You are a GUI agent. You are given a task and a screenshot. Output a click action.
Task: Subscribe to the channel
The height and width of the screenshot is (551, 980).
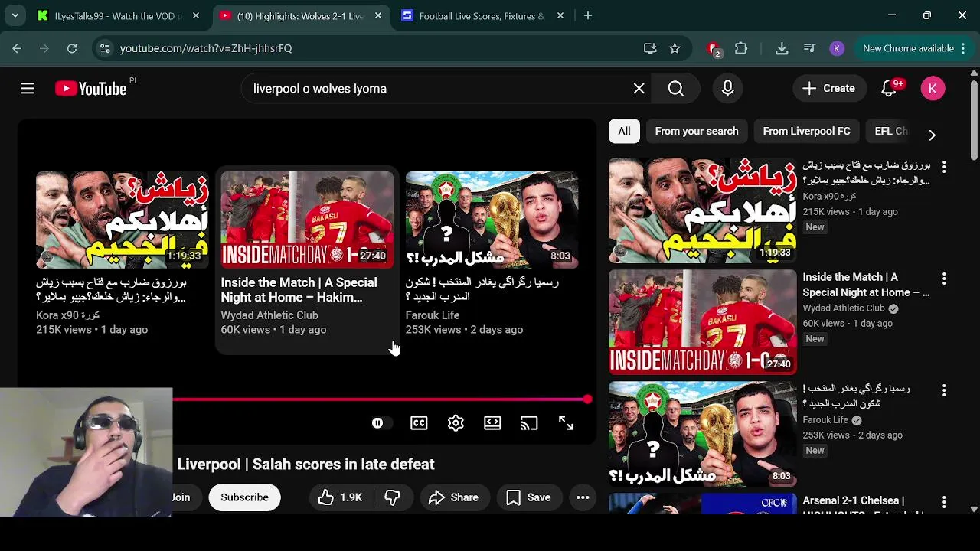tap(245, 497)
